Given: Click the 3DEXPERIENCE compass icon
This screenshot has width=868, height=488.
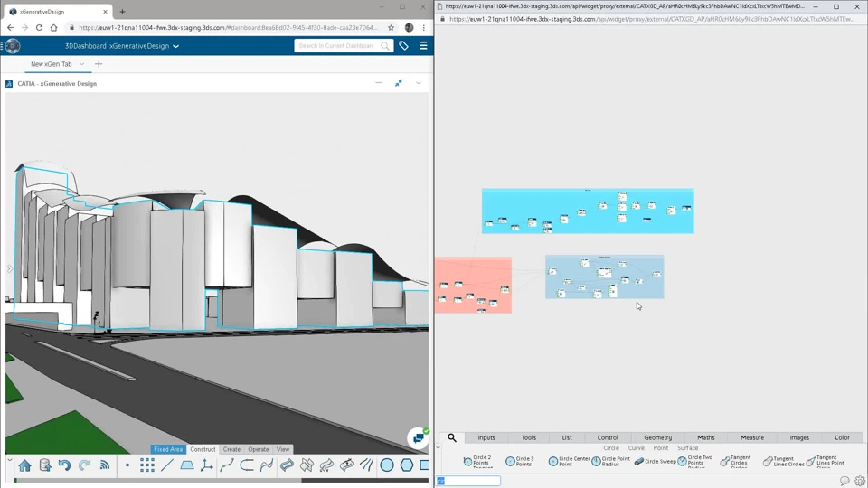Looking at the screenshot, I should (13, 46).
